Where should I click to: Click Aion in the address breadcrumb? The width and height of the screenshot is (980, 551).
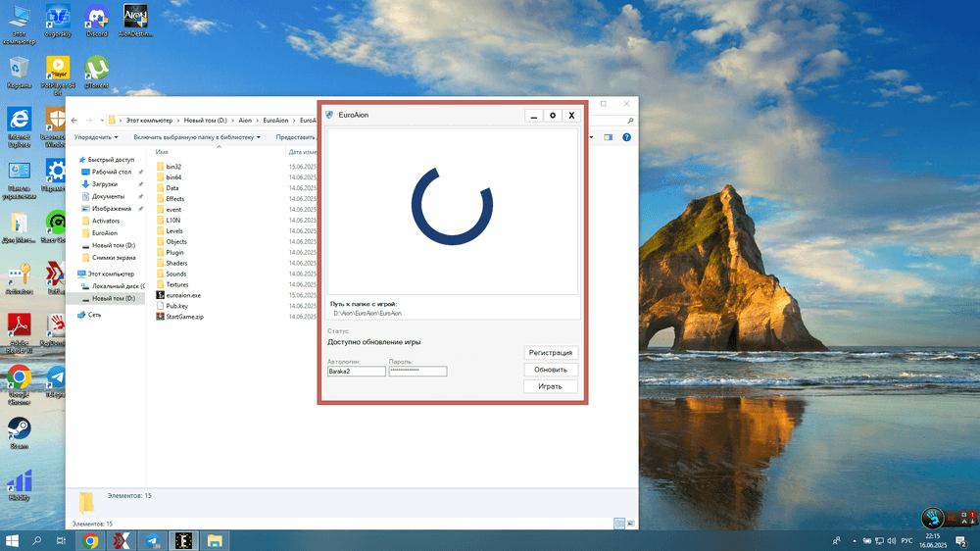(x=244, y=120)
